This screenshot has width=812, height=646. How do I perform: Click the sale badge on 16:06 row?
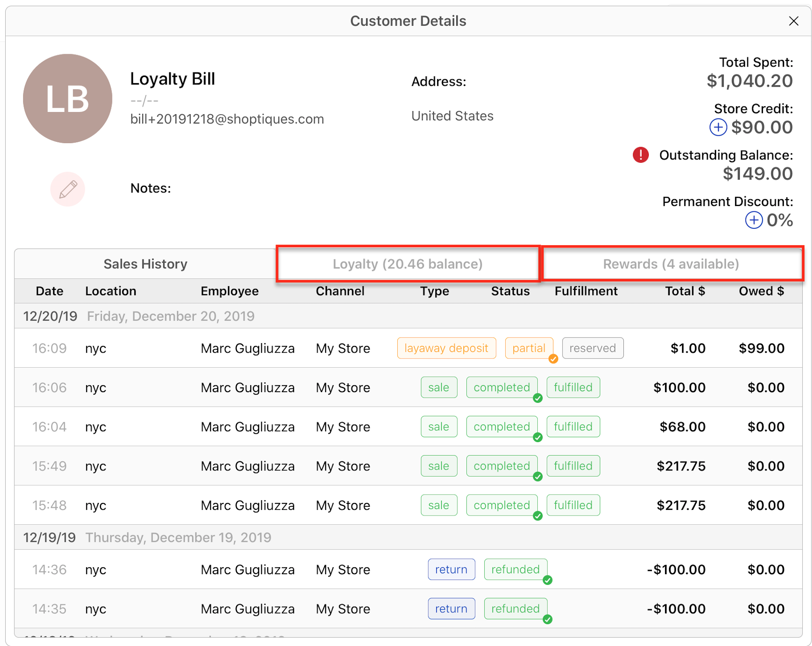point(439,387)
